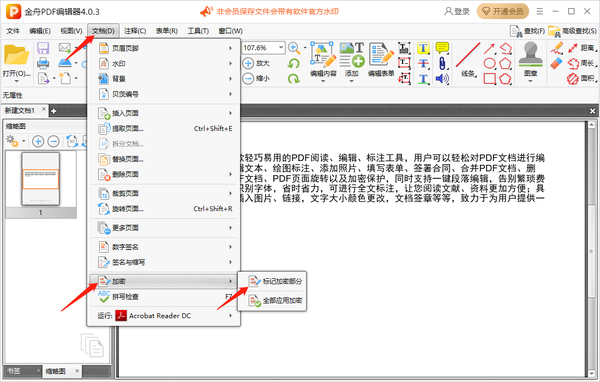Click the Zoom In plus button
Image resolution: width=600 pixels, height=382 pixels.
[x=248, y=63]
